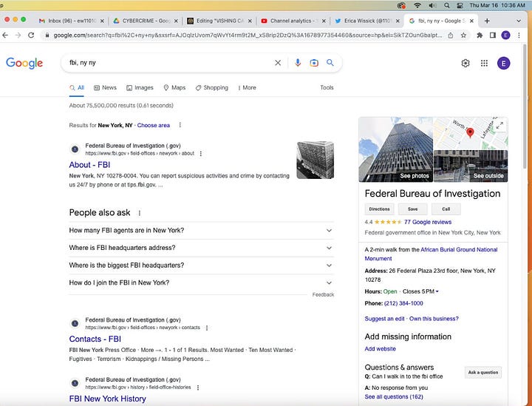Screen dimensions: 532x406
Task: Open the More search filters dropdown
Action: click(247, 87)
